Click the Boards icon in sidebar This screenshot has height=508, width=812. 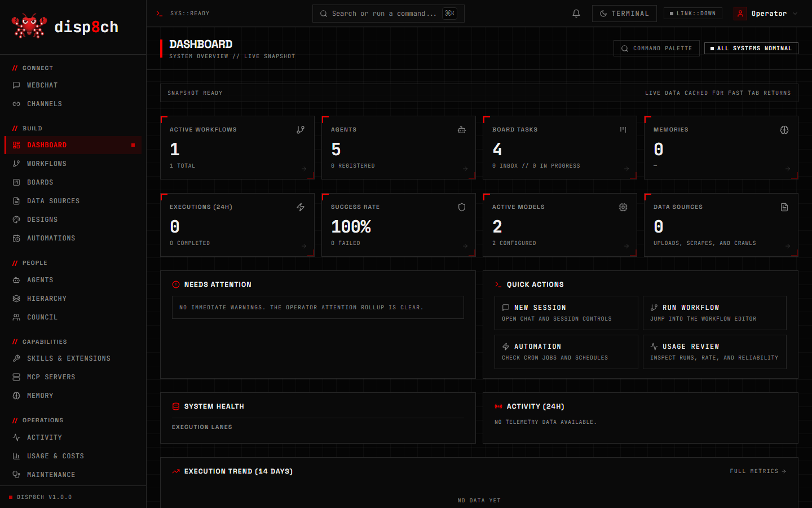coord(16,182)
